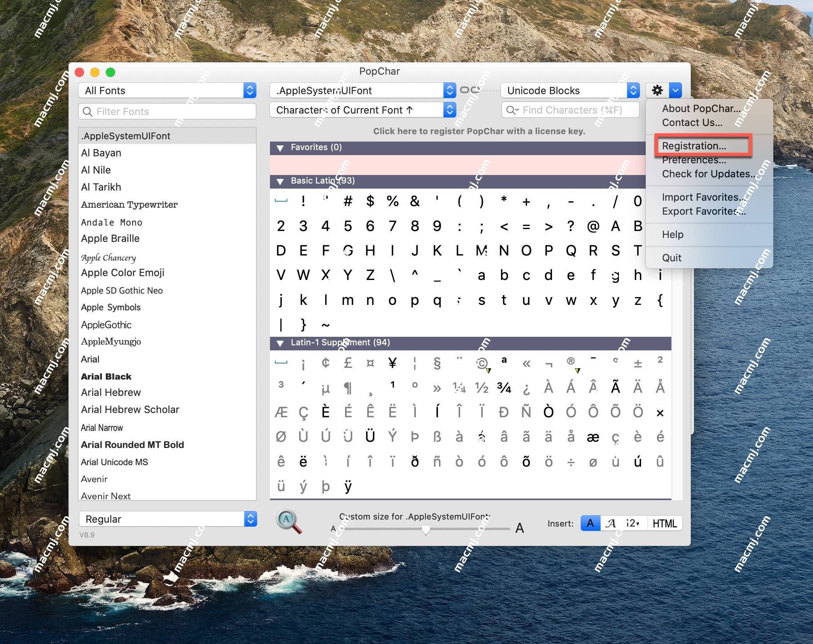Select Arial Rounded MT Bold font
Screen dimensions: 813x644
click(x=167, y=444)
